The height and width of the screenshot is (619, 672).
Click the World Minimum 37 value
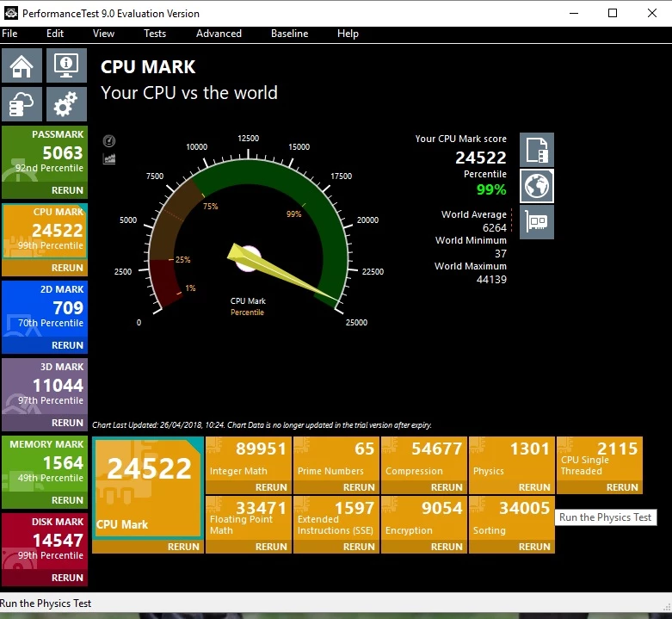coord(500,253)
